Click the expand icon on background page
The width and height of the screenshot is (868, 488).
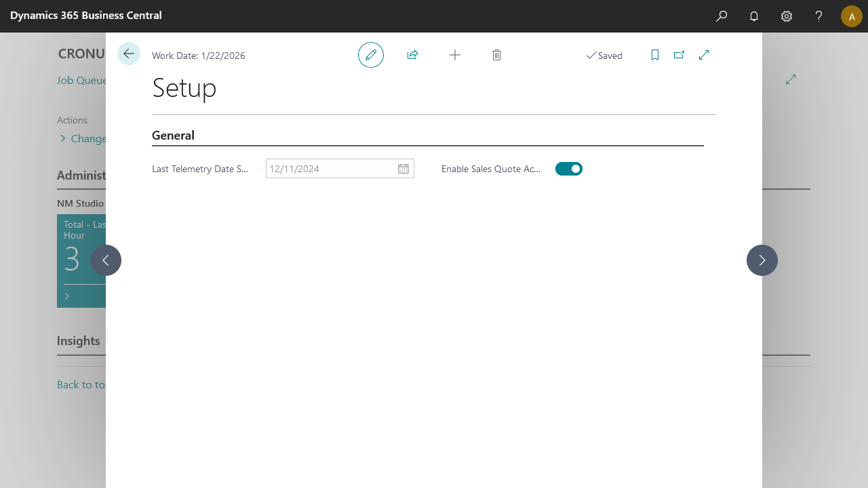[x=791, y=79]
